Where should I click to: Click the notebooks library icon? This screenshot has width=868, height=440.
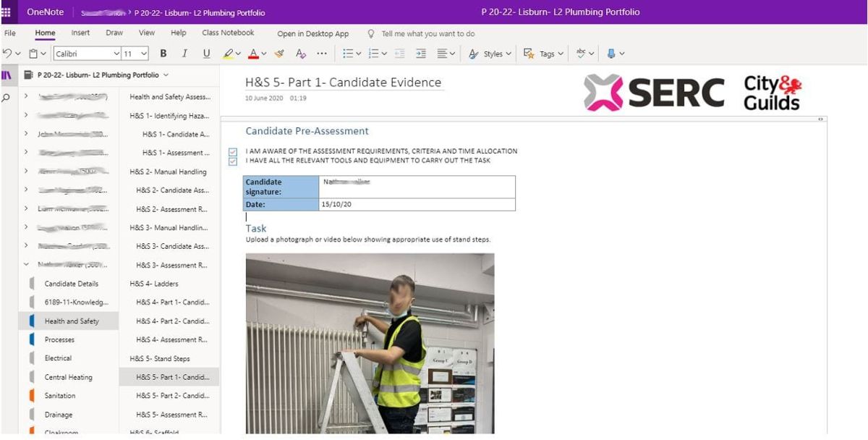(x=7, y=75)
